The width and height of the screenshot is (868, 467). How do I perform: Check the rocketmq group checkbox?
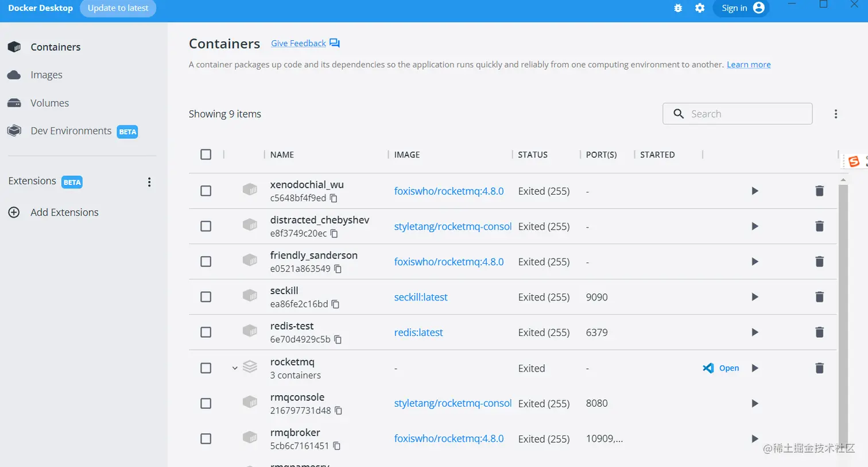coord(206,368)
